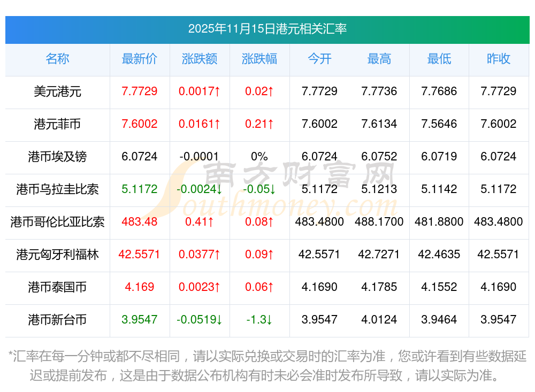Select the 最高 column header
The width and height of the screenshot is (535, 392).
point(379,59)
